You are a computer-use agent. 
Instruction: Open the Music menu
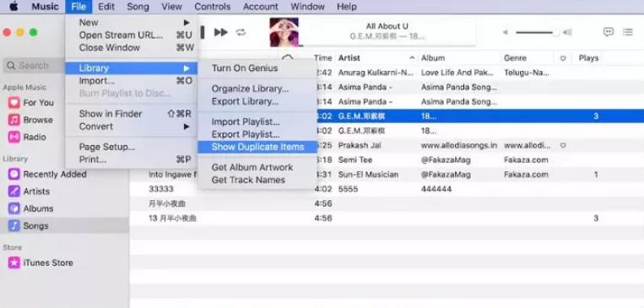[x=46, y=7]
